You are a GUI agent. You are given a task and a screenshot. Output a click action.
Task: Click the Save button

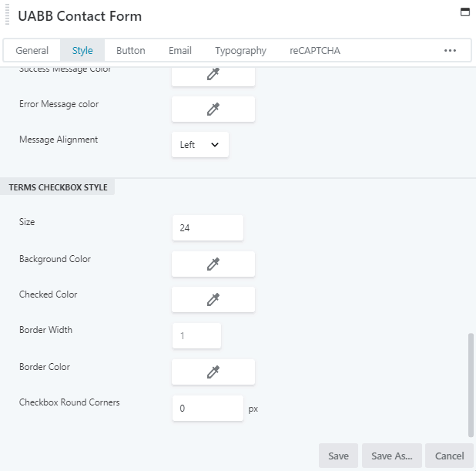(338, 456)
